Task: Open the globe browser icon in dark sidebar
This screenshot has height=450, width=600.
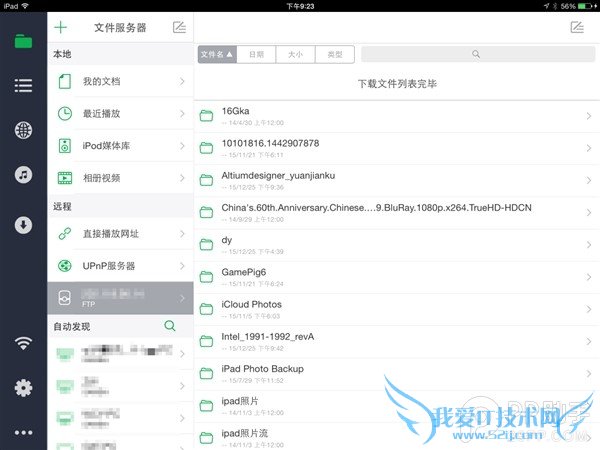Action: click(23, 130)
